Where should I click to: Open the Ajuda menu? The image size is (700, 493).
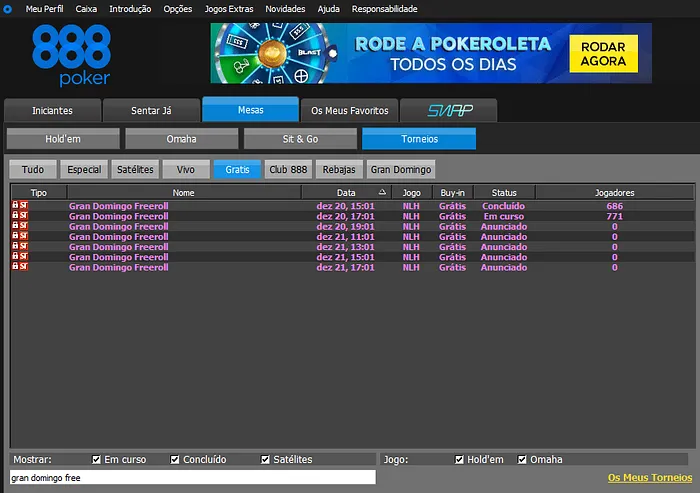(x=329, y=9)
